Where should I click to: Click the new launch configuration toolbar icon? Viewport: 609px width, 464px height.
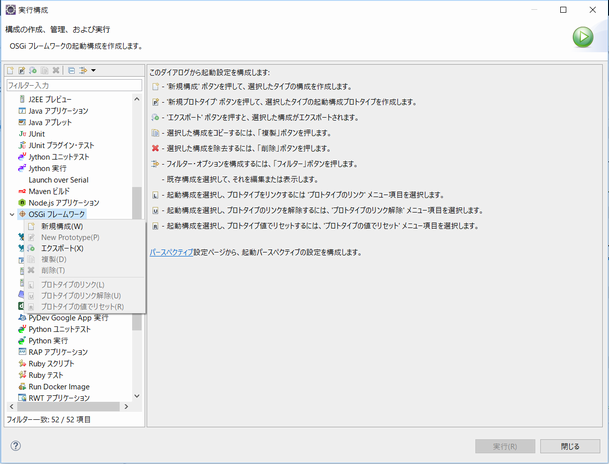(x=11, y=70)
